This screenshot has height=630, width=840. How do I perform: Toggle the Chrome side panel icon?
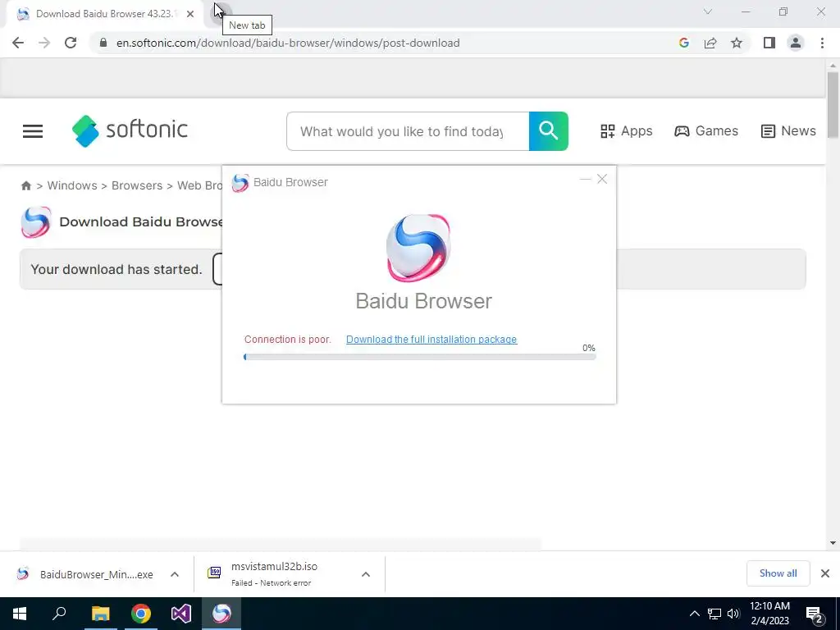(769, 43)
